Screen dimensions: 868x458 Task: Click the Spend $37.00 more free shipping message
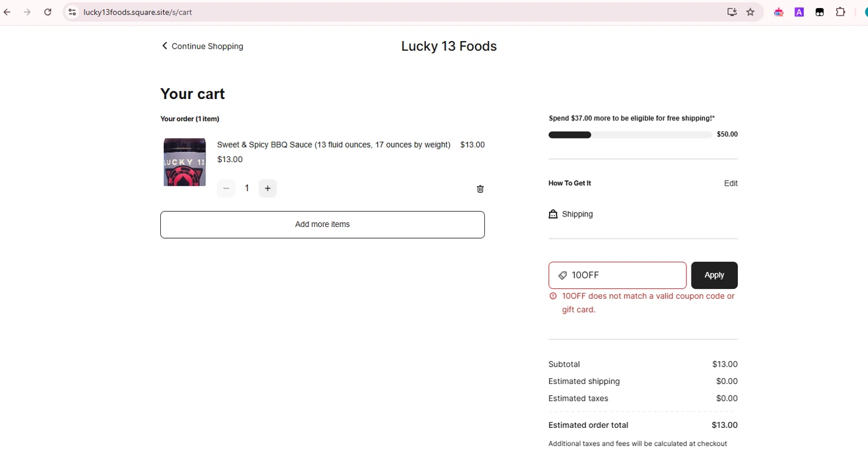pyautogui.click(x=632, y=118)
